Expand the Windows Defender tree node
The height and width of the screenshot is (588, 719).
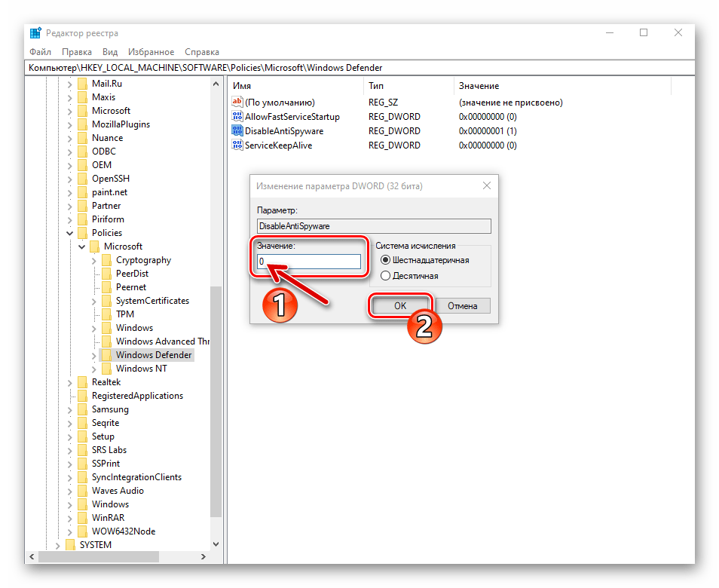(93, 356)
